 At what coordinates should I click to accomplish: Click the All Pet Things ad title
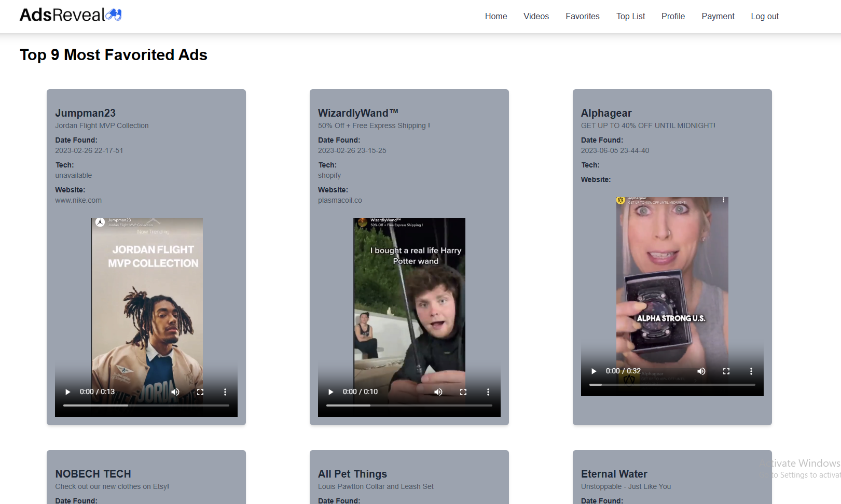coord(352,474)
